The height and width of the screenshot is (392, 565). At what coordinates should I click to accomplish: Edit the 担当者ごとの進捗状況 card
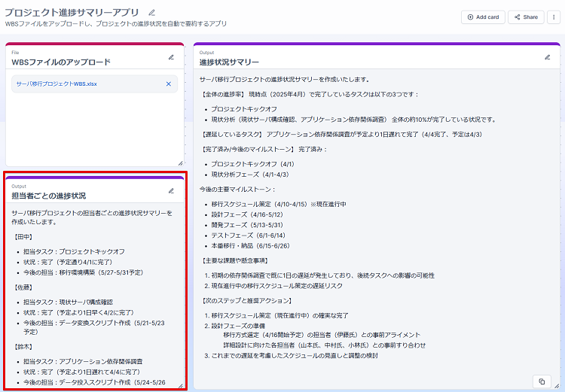tap(171, 191)
